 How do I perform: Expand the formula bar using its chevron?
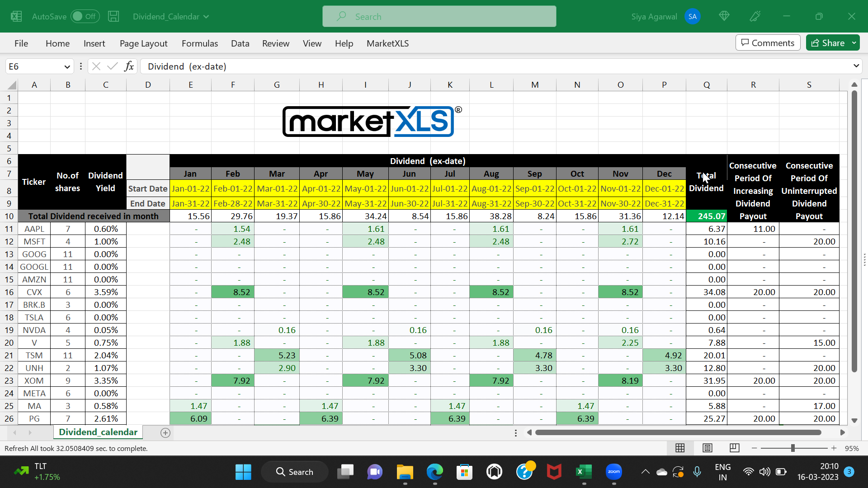[856, 66]
